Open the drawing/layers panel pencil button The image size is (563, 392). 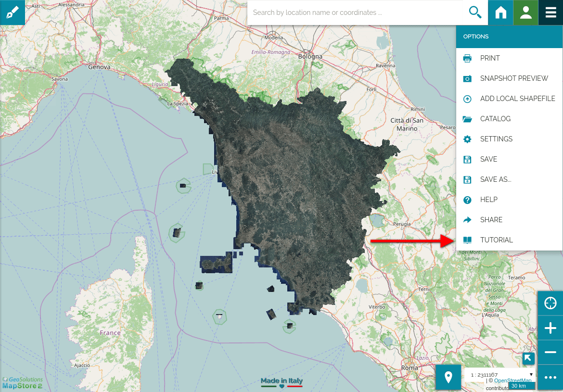13,13
